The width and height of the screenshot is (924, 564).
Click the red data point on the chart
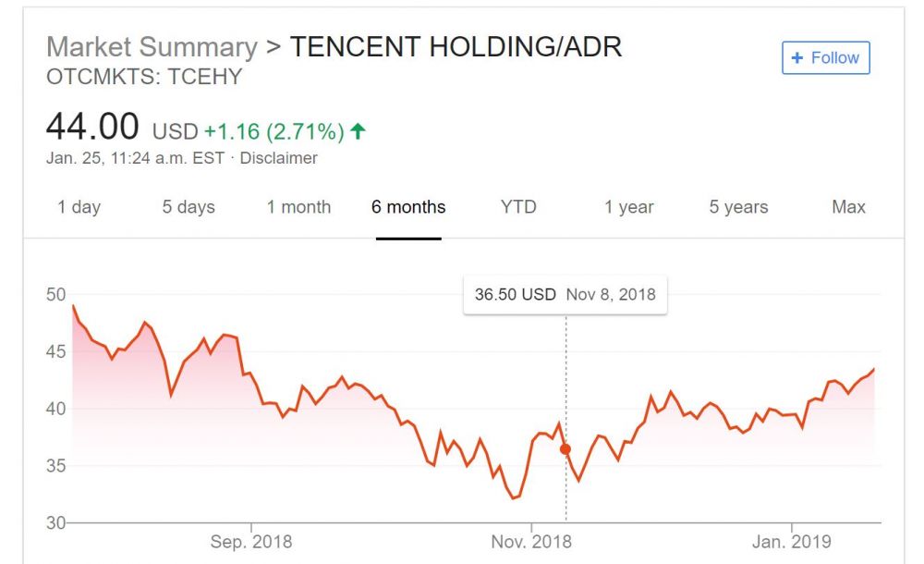(565, 449)
